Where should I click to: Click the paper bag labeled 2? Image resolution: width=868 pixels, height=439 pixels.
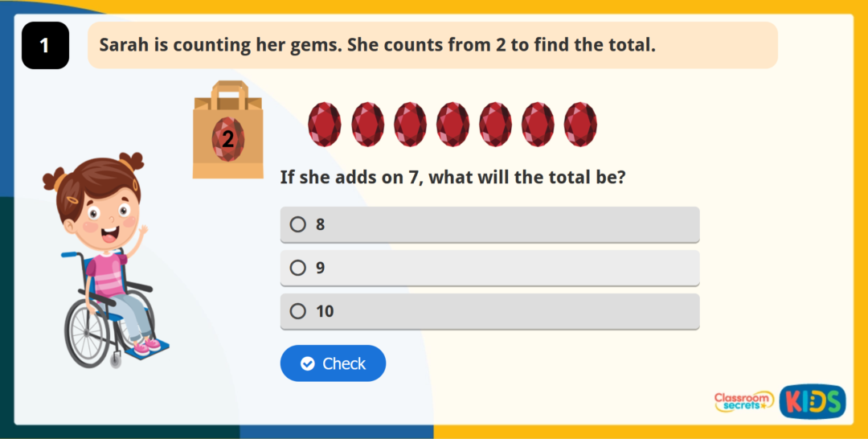pos(227,131)
